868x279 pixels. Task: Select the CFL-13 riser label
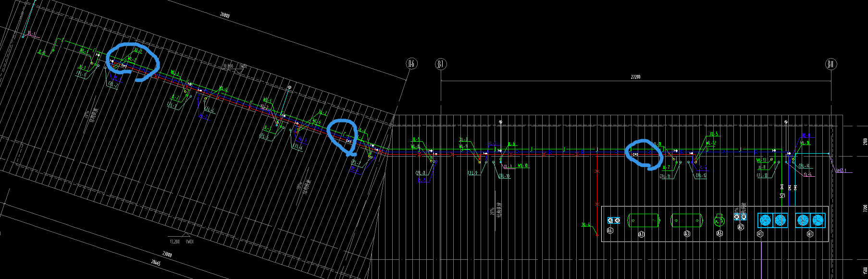click(762, 175)
